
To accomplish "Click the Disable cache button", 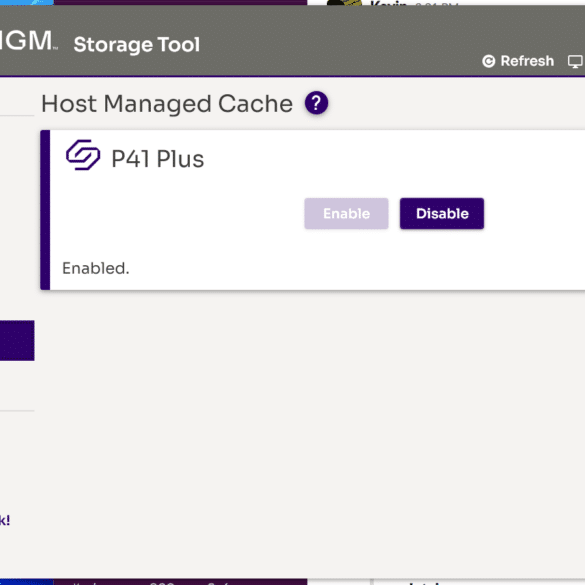I will point(442,213).
